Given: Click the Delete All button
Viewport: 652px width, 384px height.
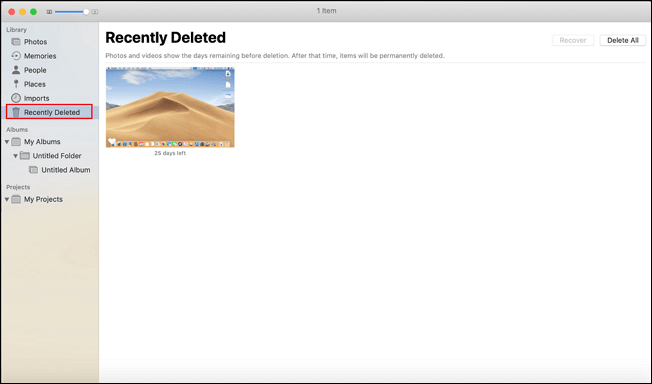Looking at the screenshot, I should (x=622, y=40).
